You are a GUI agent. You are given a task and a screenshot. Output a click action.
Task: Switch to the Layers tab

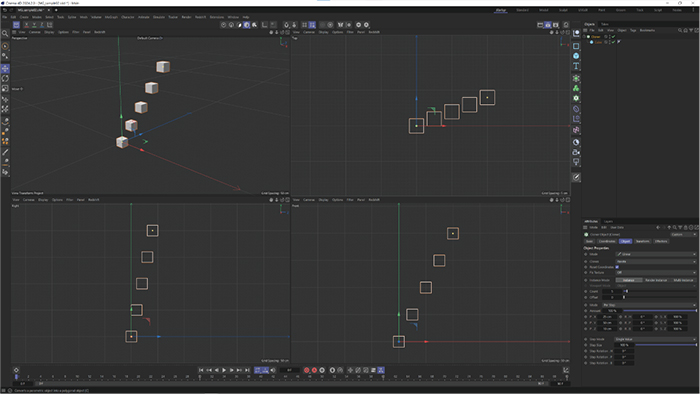point(608,221)
